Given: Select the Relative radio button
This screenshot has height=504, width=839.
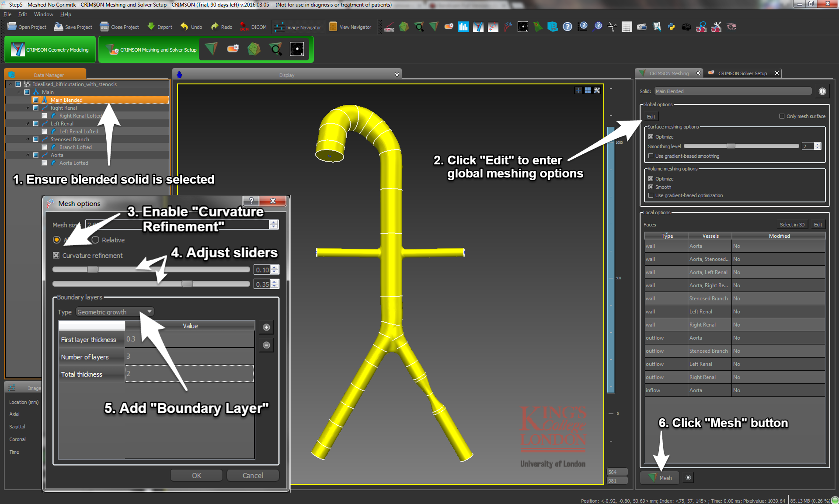Looking at the screenshot, I should 95,240.
